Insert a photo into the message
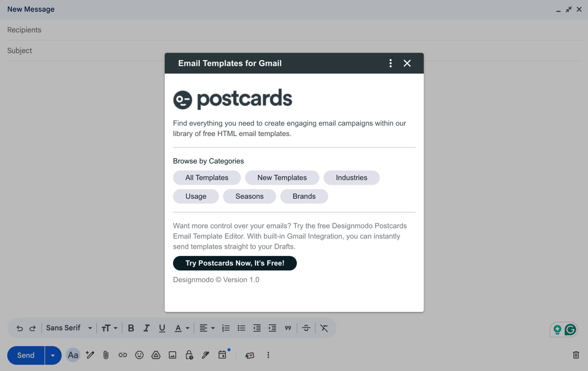This screenshot has width=588, height=371. pos(172,355)
